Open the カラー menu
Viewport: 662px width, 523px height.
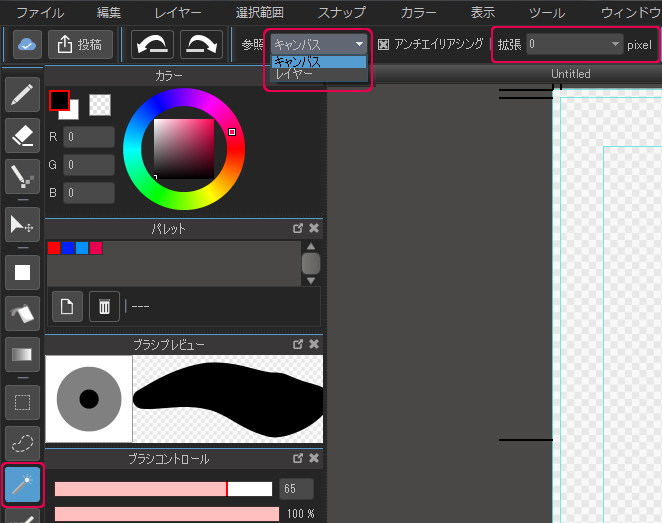coord(418,13)
